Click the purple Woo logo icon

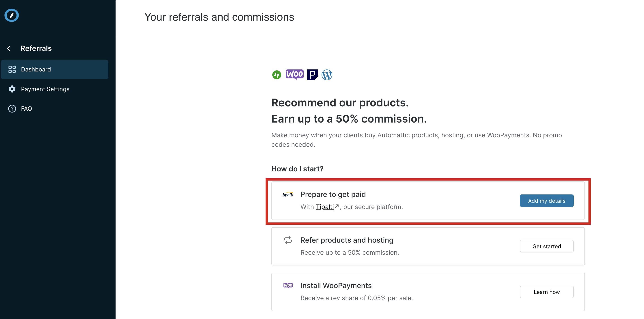coord(294,74)
